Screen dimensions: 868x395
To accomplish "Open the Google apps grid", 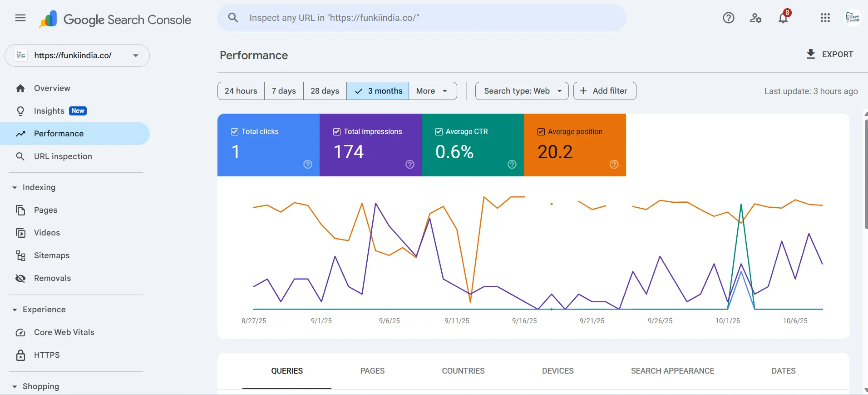I will tap(825, 18).
